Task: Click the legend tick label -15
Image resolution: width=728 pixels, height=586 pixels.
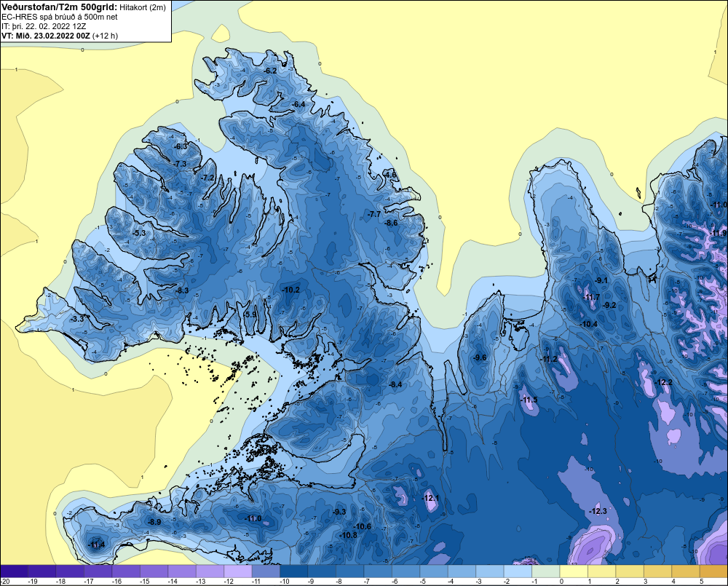Action: (144, 582)
